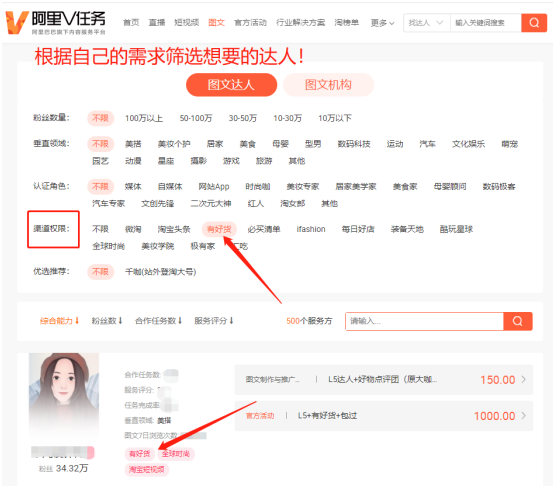Click the orange search icon in the header
553x489 pixels.
(534, 23)
